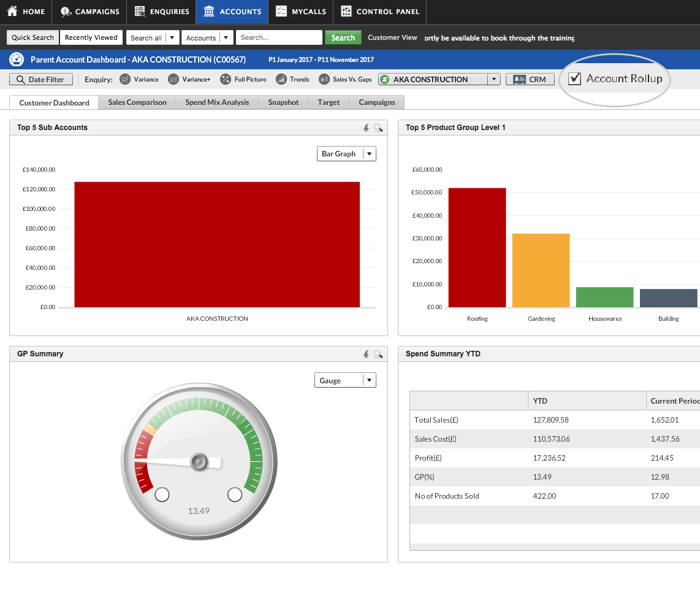This screenshot has width=700, height=598.
Task: Click the green Search button
Action: (343, 37)
